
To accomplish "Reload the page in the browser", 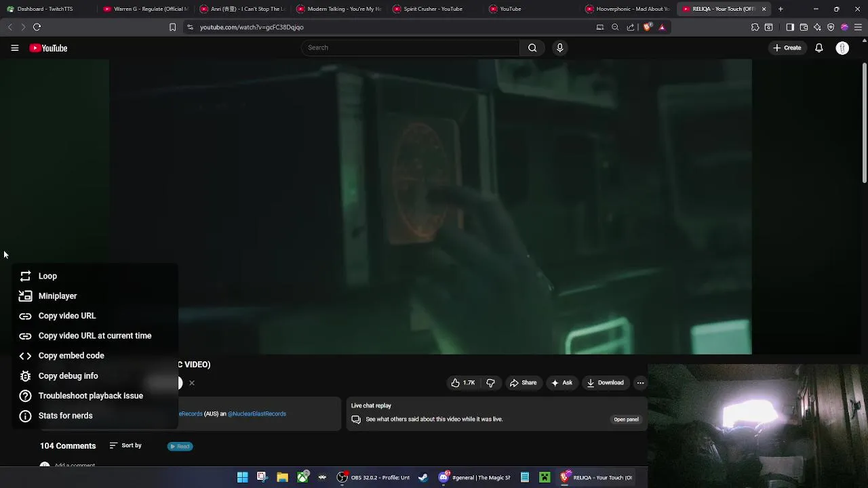I will pos(37,27).
